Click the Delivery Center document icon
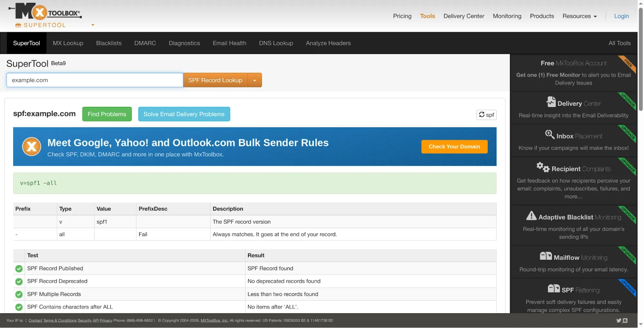644x328 pixels. pos(551,102)
